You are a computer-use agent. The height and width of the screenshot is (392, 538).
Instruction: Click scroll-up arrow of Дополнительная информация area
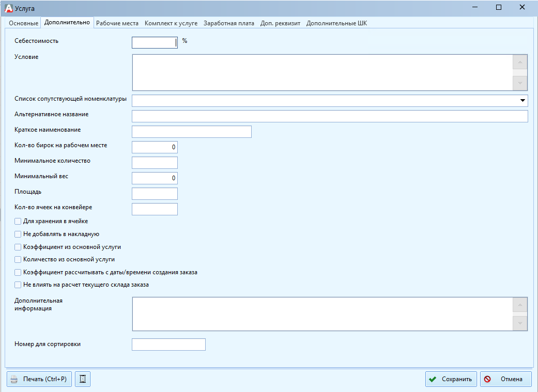point(520,305)
